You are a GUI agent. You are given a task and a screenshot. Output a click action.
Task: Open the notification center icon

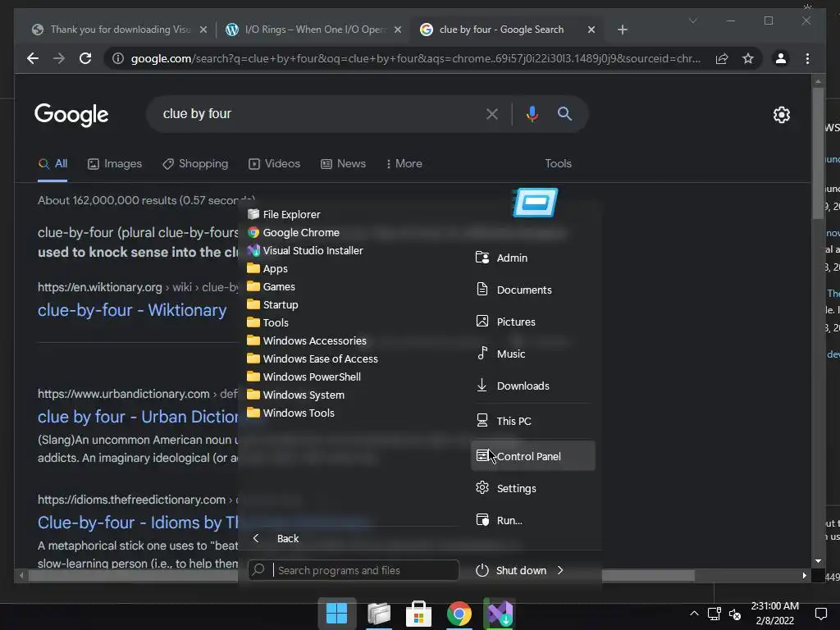point(820,614)
